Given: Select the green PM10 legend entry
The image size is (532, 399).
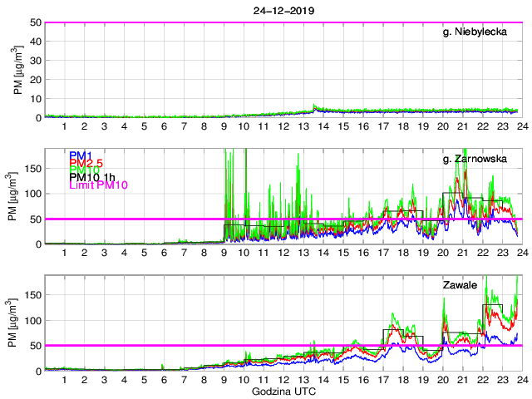Looking at the screenshot, I should pos(84,170).
